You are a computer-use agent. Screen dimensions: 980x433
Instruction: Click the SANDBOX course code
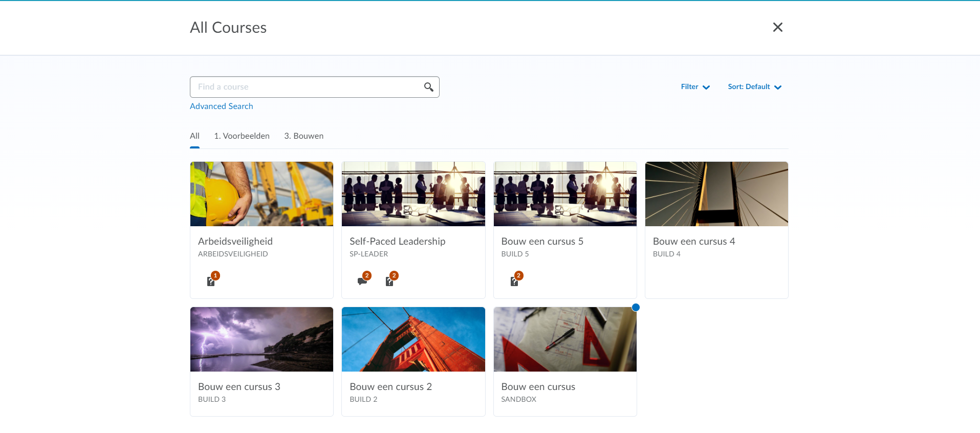[519, 400]
